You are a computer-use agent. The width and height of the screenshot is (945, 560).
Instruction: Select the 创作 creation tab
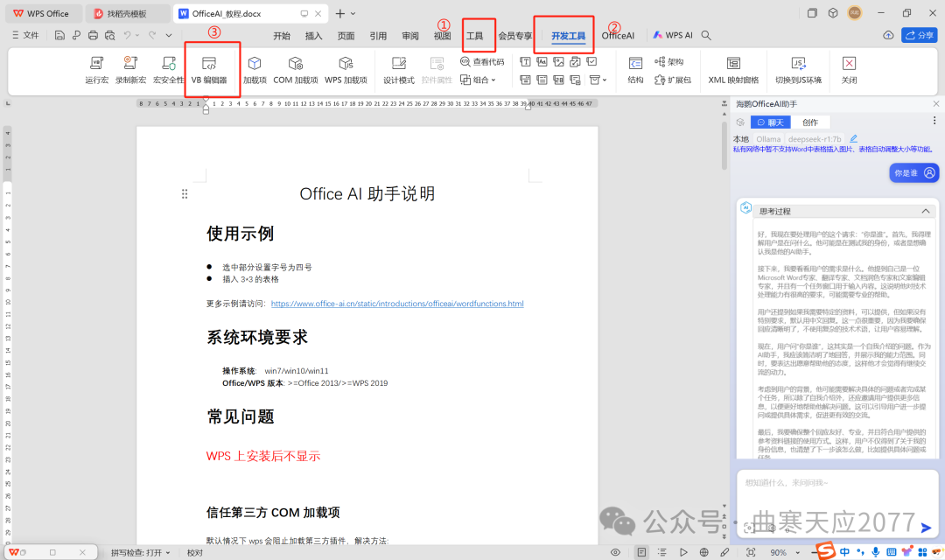point(810,122)
